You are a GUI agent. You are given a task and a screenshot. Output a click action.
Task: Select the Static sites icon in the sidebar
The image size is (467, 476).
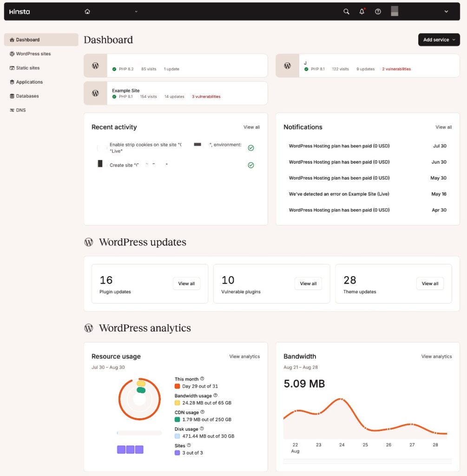click(x=12, y=68)
